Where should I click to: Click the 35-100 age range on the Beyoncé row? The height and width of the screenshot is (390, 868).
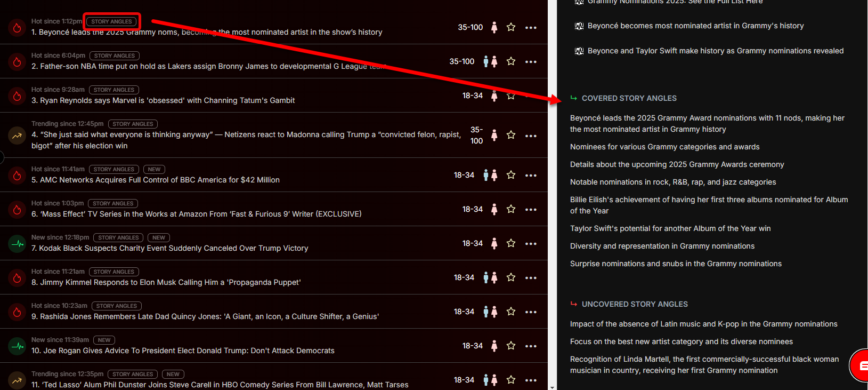click(x=470, y=27)
